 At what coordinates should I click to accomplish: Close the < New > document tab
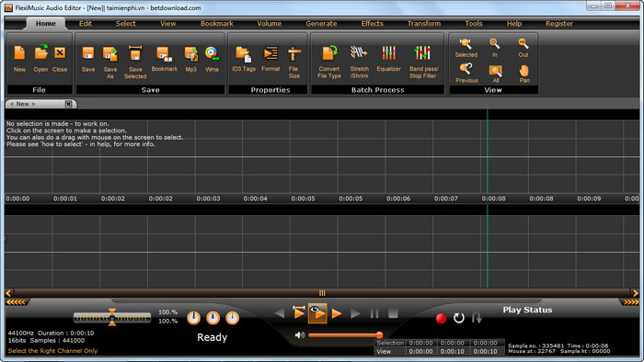(69, 104)
